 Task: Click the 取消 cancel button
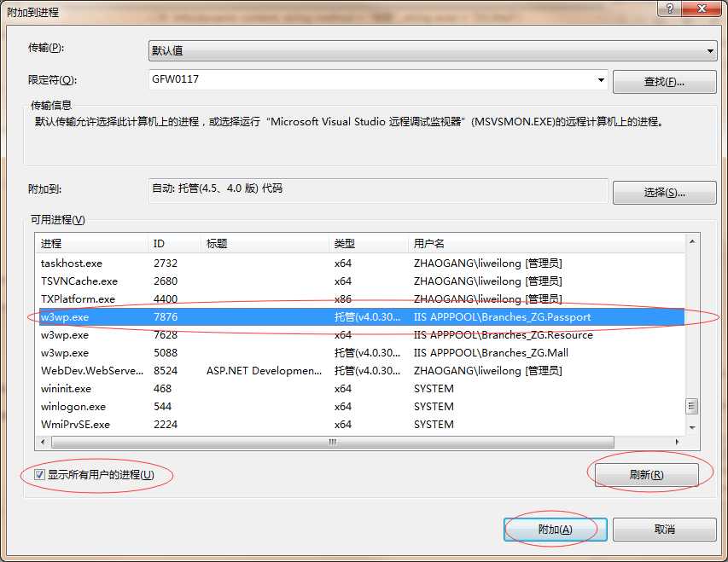664,530
